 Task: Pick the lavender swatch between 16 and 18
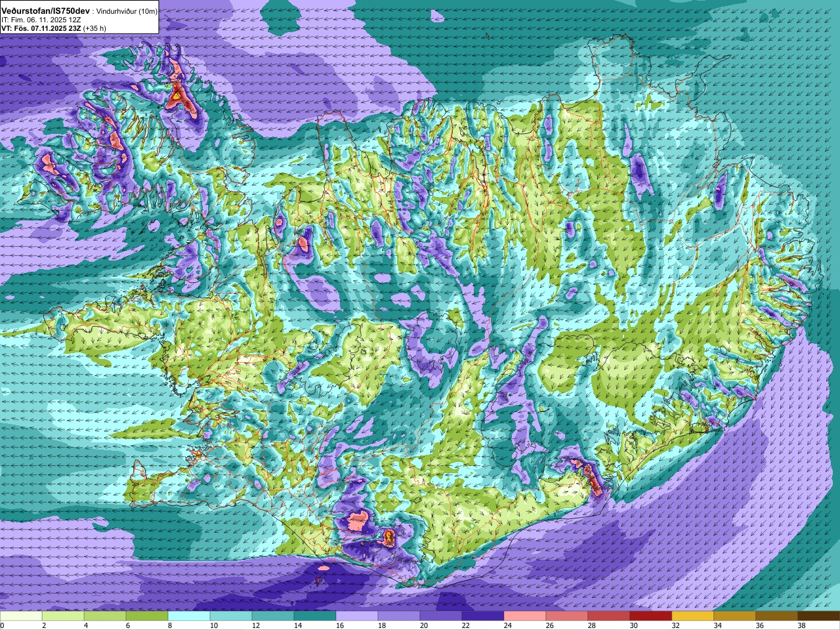(357, 616)
